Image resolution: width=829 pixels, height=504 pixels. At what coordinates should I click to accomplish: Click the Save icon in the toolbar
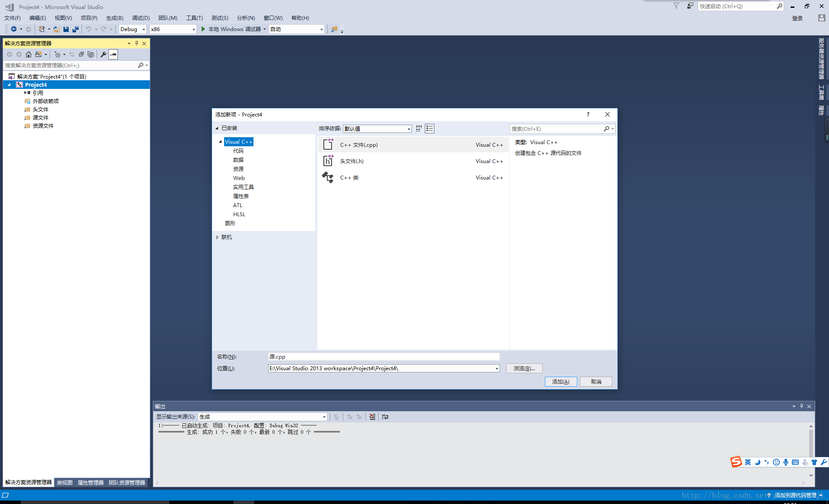point(66,29)
